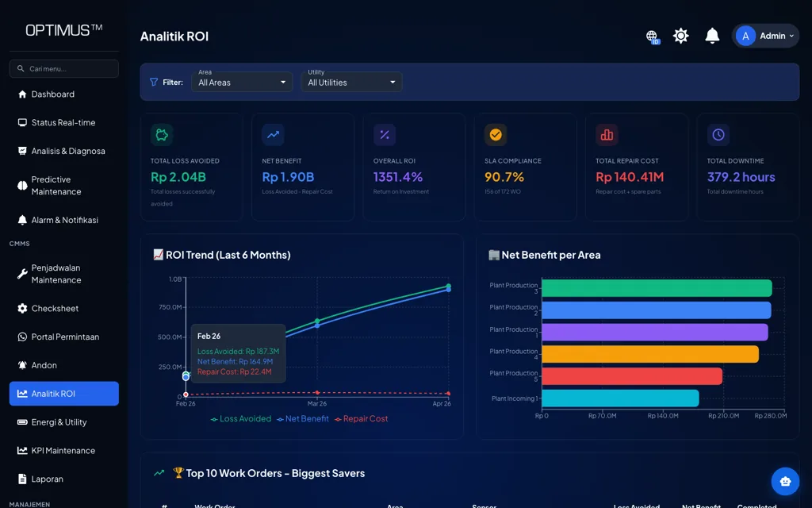Click the 379.2 hours downtime value

741,177
